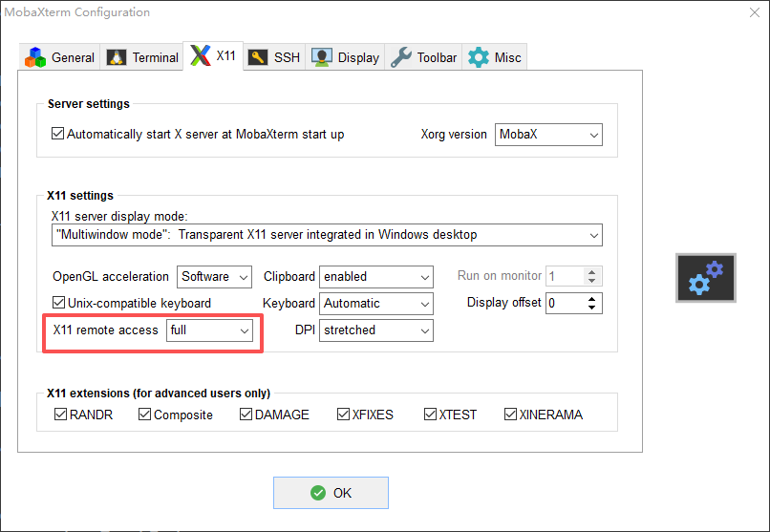Click the penguin Terminal icon
The width and height of the screenshot is (770, 532).
click(117, 57)
